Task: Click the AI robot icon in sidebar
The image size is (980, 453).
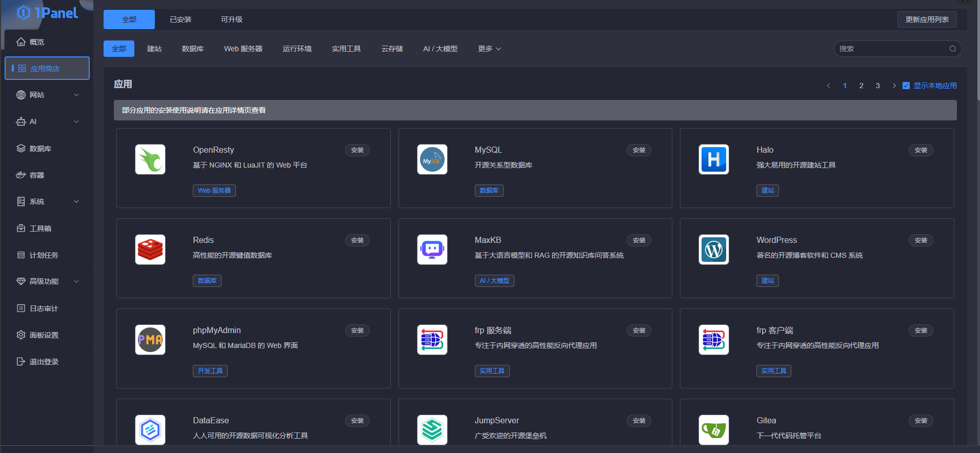Action: tap(21, 121)
